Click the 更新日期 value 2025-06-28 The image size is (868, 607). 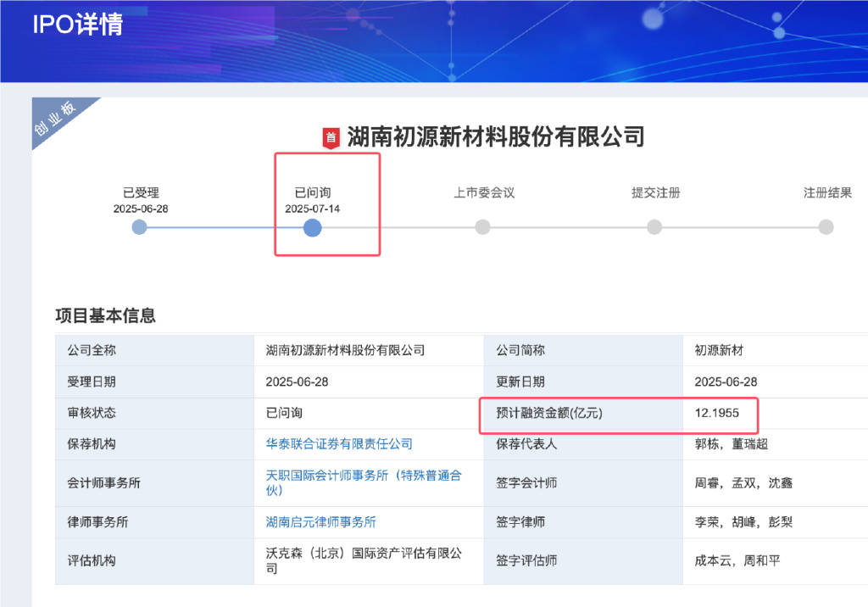click(x=726, y=381)
